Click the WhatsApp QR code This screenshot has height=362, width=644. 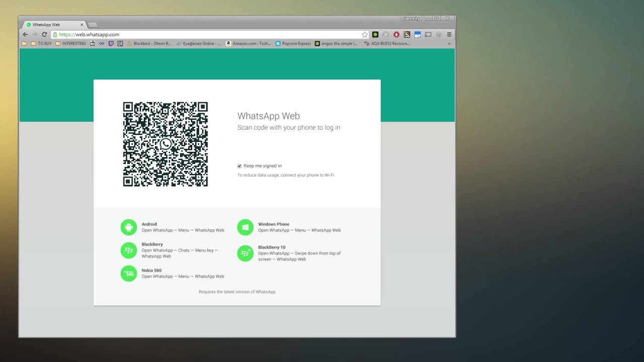point(166,144)
